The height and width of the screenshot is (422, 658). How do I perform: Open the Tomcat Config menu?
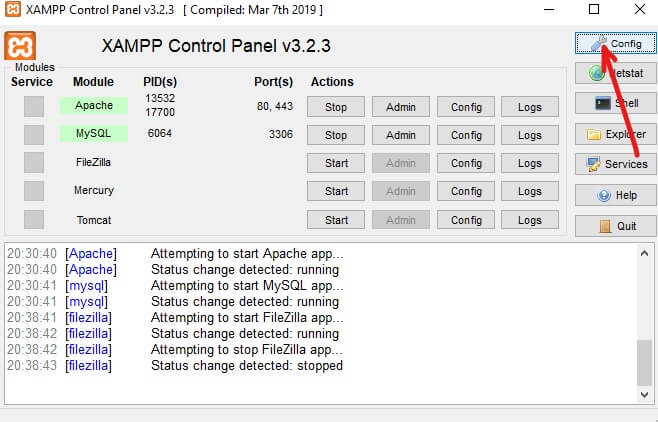click(x=466, y=220)
